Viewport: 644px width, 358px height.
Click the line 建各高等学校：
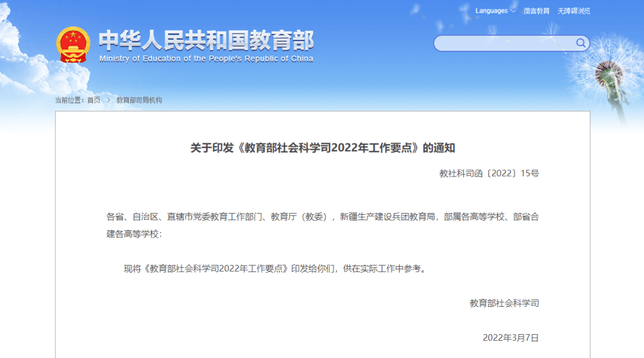click(134, 234)
